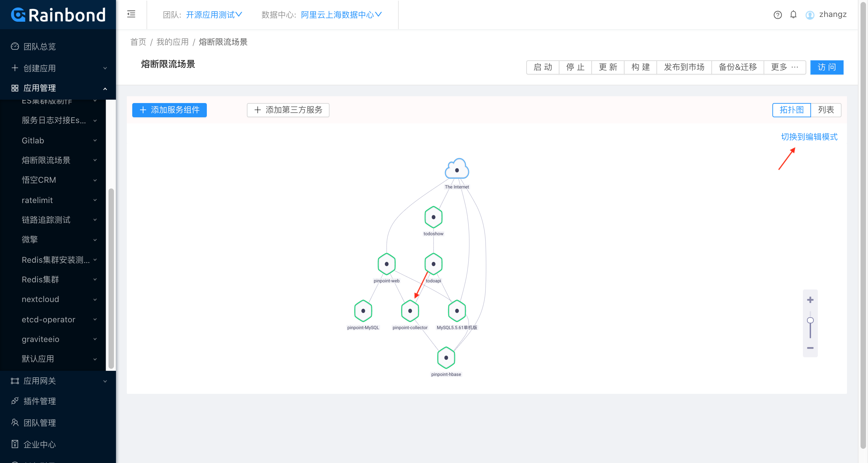Click 发布到市场 button
Viewport: 868px width, 463px height.
[684, 67]
